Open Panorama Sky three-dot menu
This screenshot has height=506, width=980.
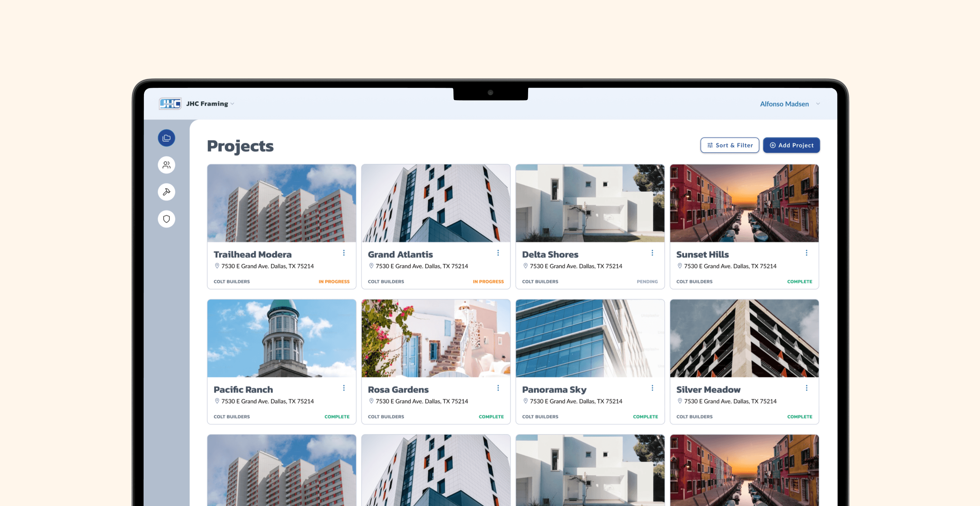652,388
